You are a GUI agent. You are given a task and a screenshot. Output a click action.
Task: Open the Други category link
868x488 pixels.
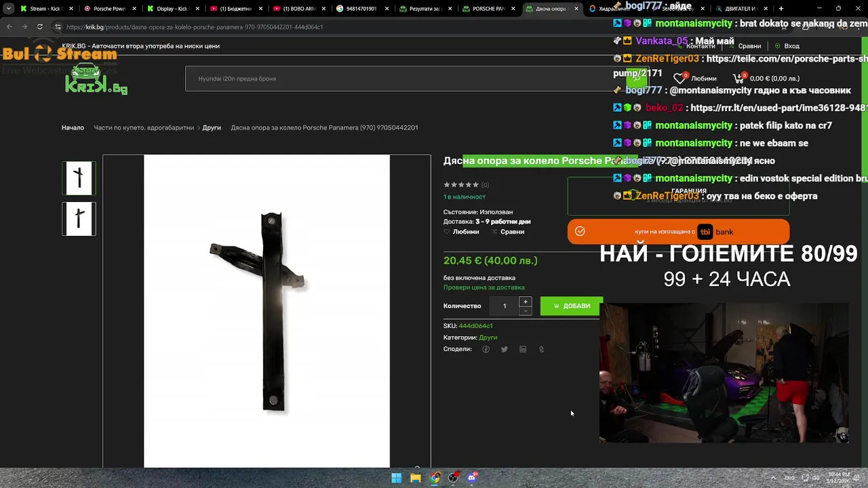click(488, 338)
